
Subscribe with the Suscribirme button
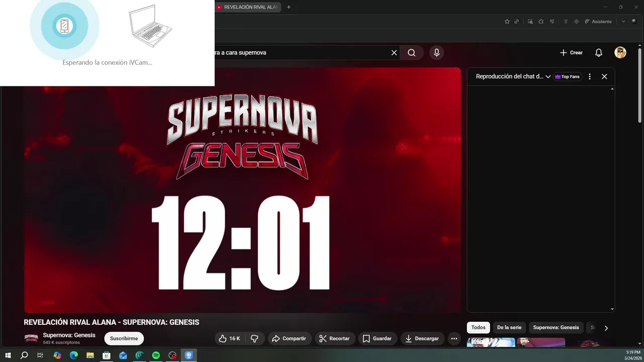tap(124, 338)
